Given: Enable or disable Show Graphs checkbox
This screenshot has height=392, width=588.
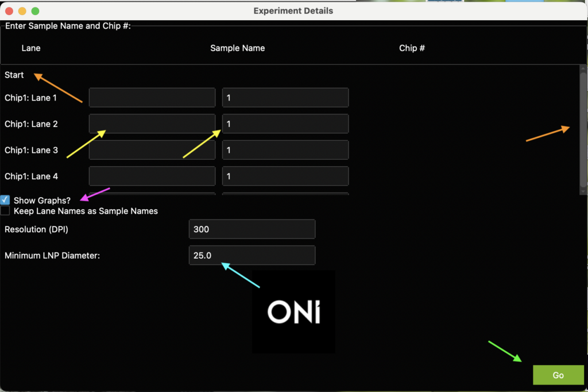Looking at the screenshot, I should pos(5,200).
